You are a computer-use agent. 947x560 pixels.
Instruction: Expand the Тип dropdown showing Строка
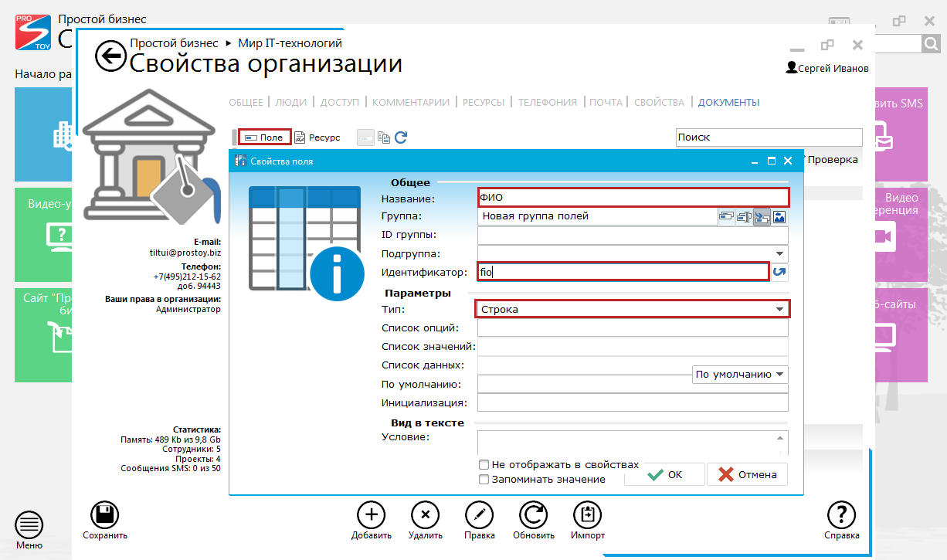[779, 309]
